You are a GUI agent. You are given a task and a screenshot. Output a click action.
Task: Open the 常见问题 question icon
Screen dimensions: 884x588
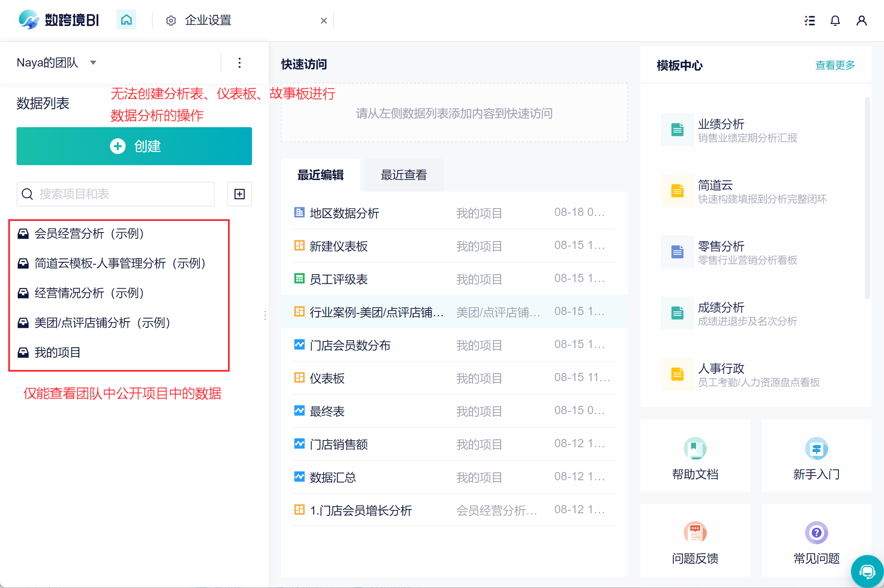click(x=816, y=533)
